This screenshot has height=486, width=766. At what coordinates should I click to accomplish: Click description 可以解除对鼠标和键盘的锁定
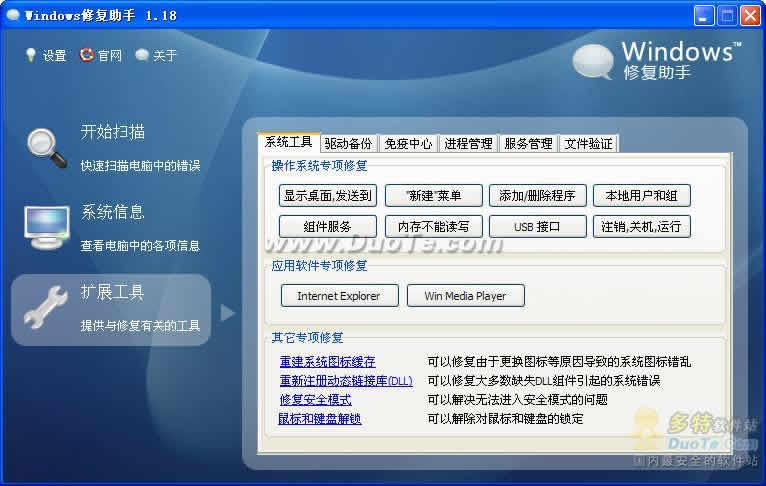(505, 419)
